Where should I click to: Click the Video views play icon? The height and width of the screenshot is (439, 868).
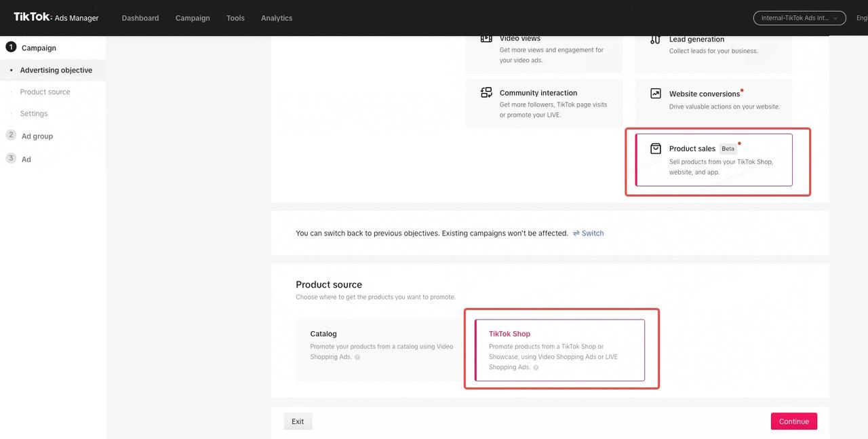[486, 39]
